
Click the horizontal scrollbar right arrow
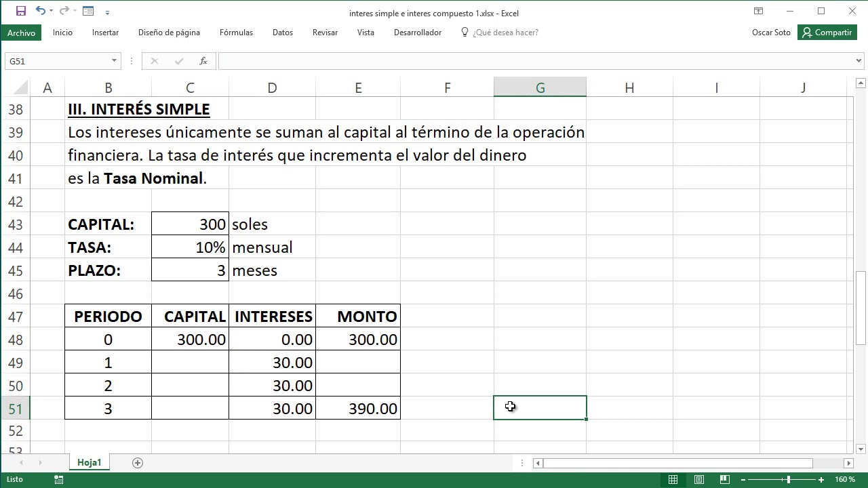point(848,463)
